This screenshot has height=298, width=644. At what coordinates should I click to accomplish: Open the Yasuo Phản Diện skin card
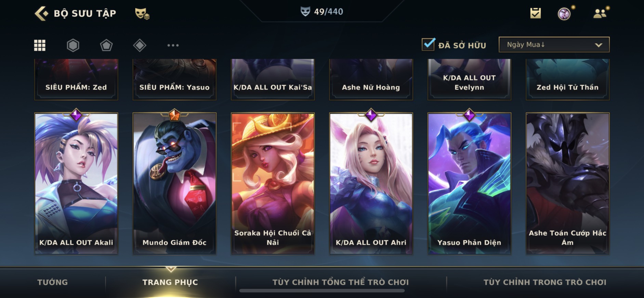tap(469, 183)
